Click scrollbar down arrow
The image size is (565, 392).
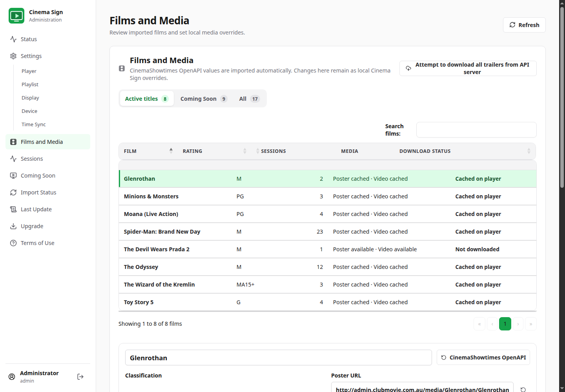coord(562,388)
